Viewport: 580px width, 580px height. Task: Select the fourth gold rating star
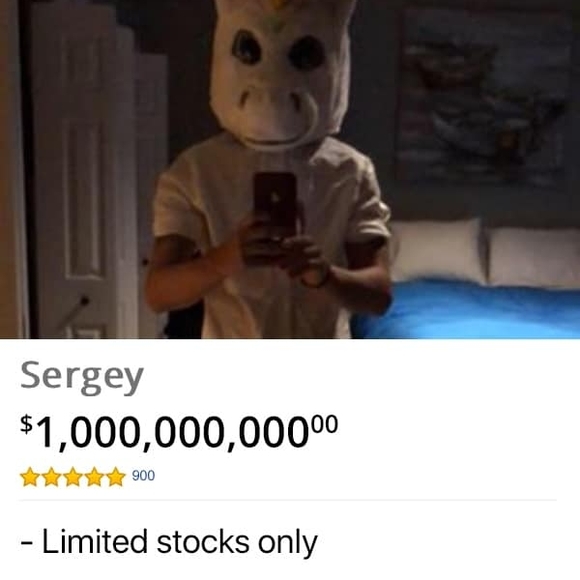[94, 476]
